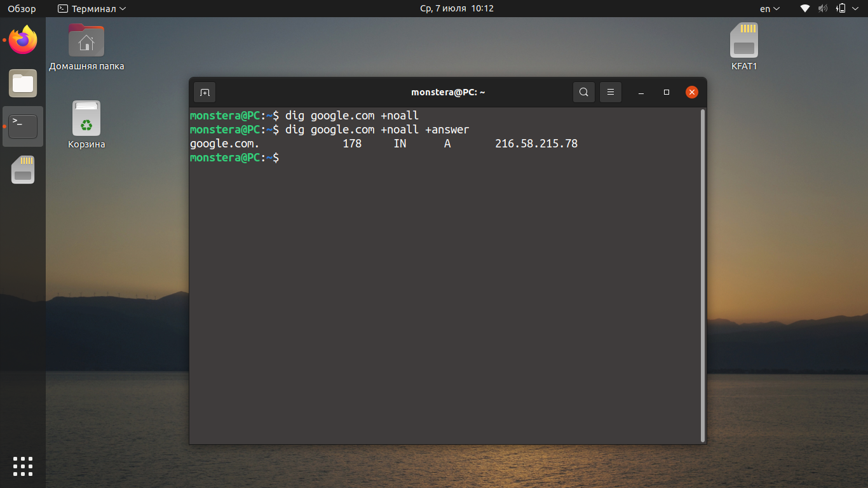
Task: Click the record type A in output
Action: tap(447, 144)
